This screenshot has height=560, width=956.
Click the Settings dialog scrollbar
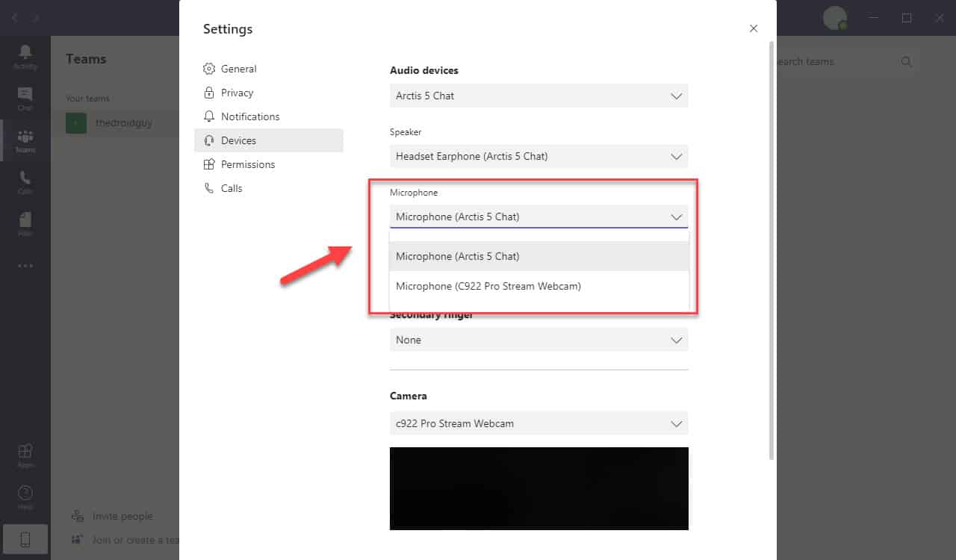coord(772,250)
